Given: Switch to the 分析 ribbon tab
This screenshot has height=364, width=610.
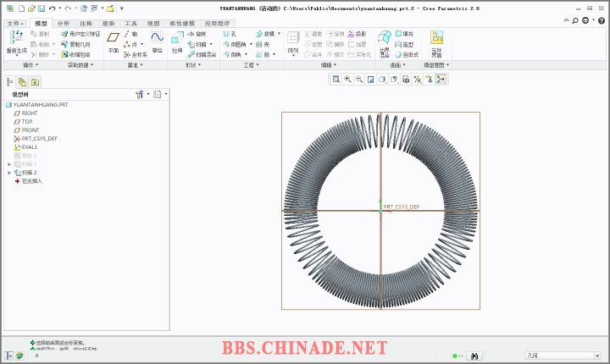Looking at the screenshot, I should click(64, 24).
